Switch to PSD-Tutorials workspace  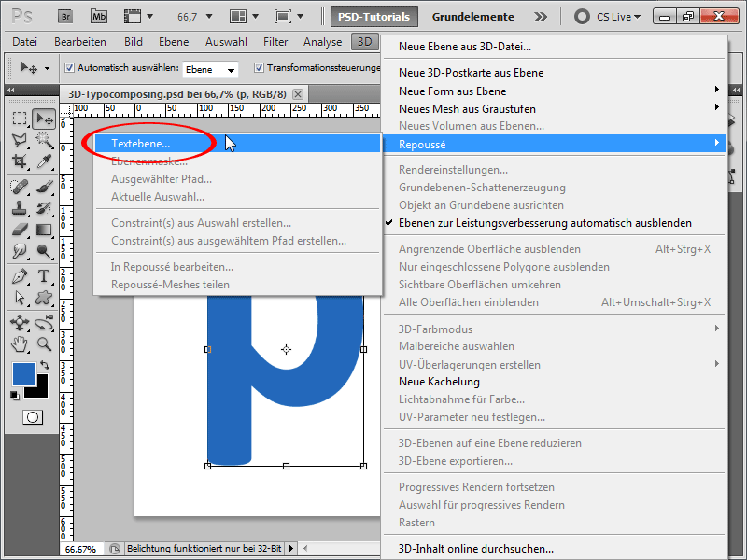(374, 17)
